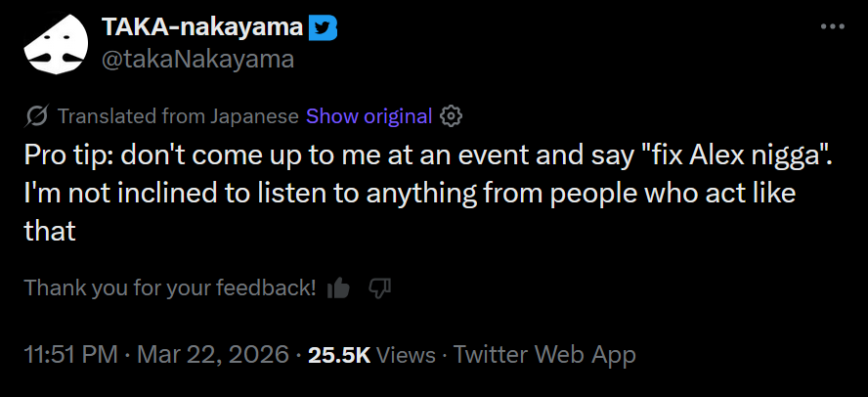Click the tweet's second line starting "I'm not inclined"
The height and width of the screenshot is (397, 868).
[409, 193]
